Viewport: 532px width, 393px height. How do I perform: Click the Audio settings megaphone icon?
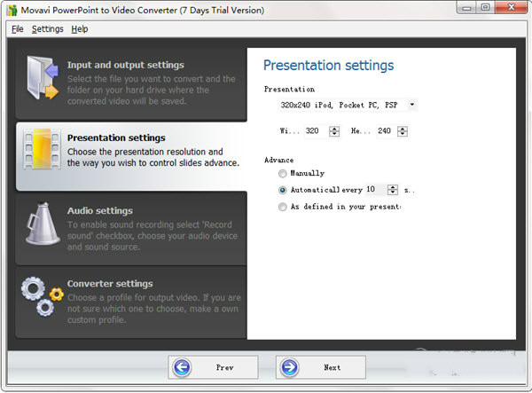pyautogui.click(x=43, y=224)
